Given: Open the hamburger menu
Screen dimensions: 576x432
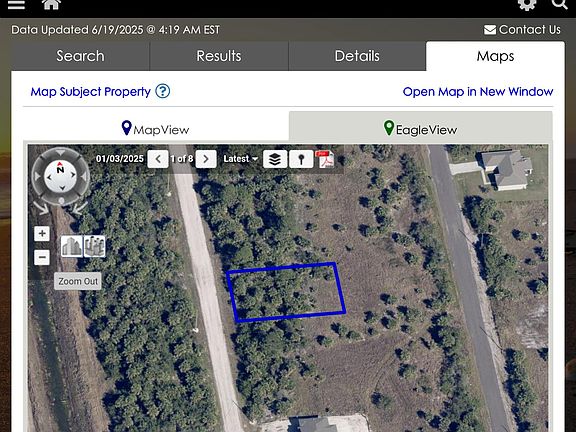Looking at the screenshot, I should (16, 4).
